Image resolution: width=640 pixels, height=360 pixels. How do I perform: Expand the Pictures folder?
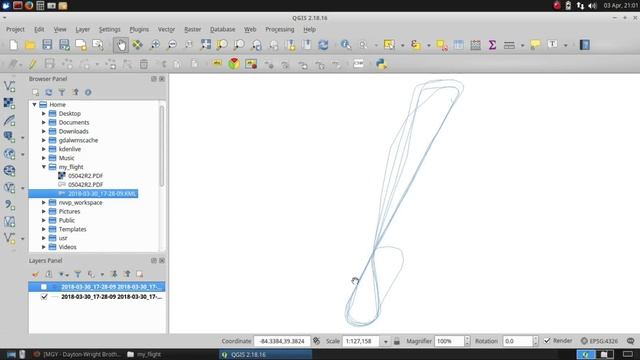[x=44, y=211]
